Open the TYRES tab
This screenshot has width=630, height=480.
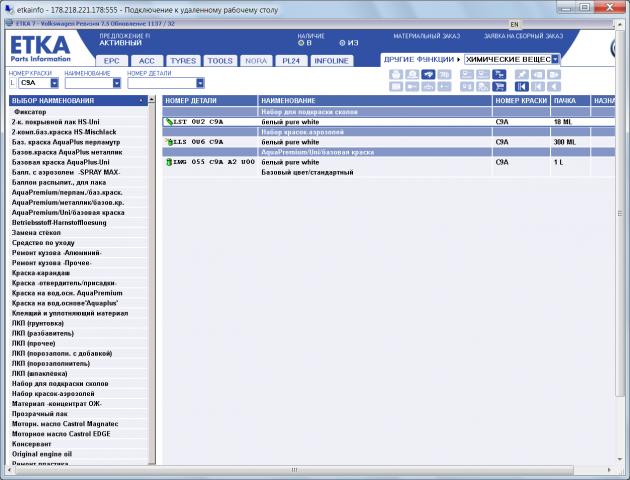coord(183,61)
